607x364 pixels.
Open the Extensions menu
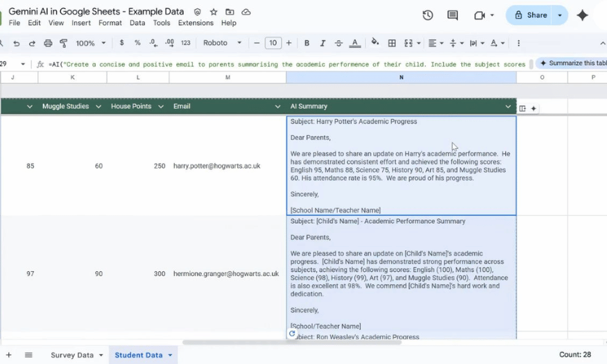click(196, 23)
